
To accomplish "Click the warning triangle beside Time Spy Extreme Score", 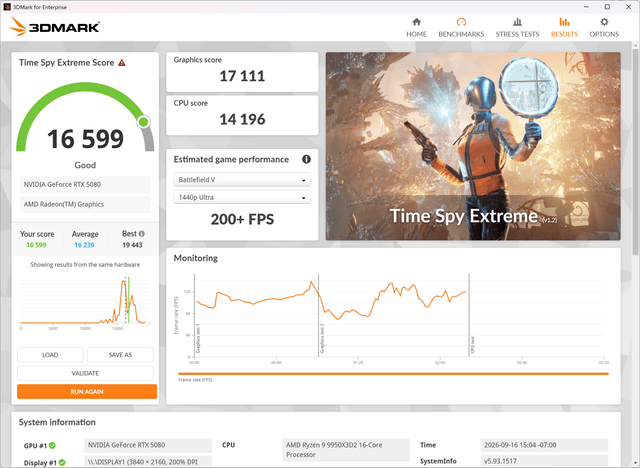I will tap(122, 63).
